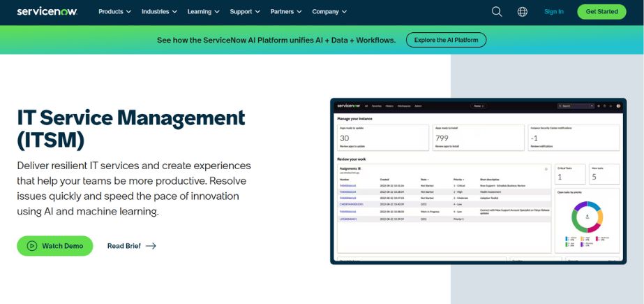The image size is (644, 304).
Task: Click the 'Apps ready to update' card showing 30
Action: coord(383,138)
